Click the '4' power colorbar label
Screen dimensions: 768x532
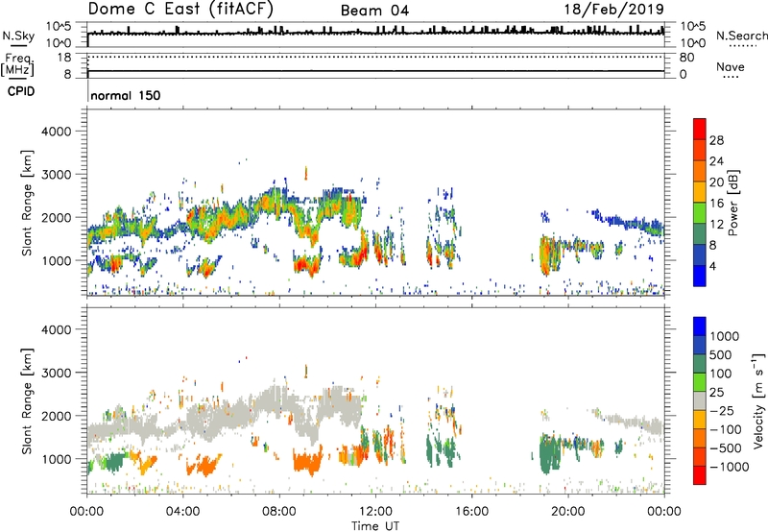pyautogui.click(x=712, y=266)
